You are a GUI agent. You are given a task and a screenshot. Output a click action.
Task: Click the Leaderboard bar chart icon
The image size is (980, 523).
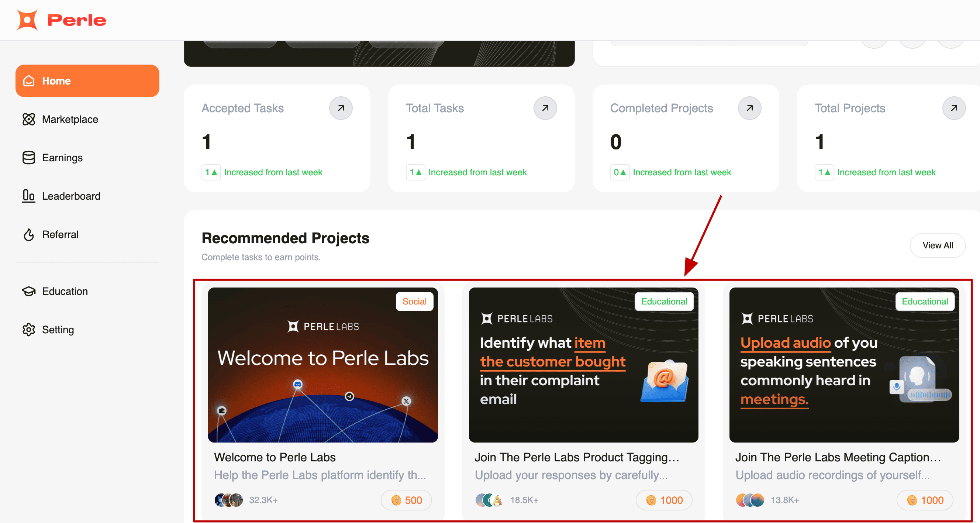[x=28, y=196]
